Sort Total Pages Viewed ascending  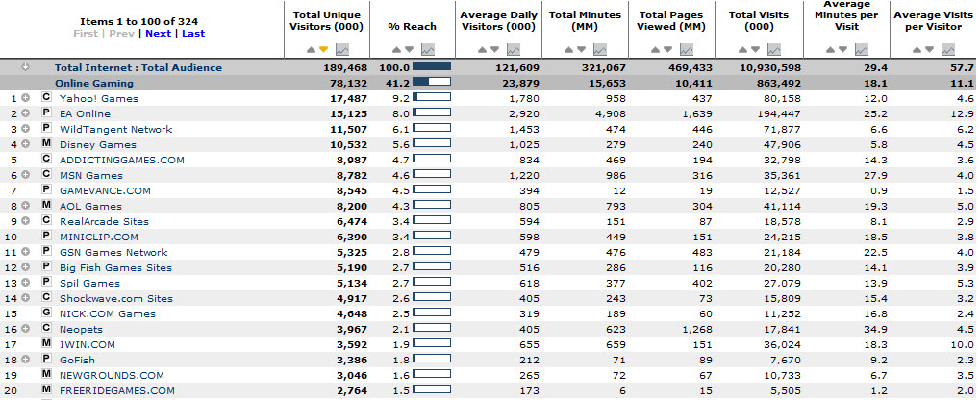(656, 49)
